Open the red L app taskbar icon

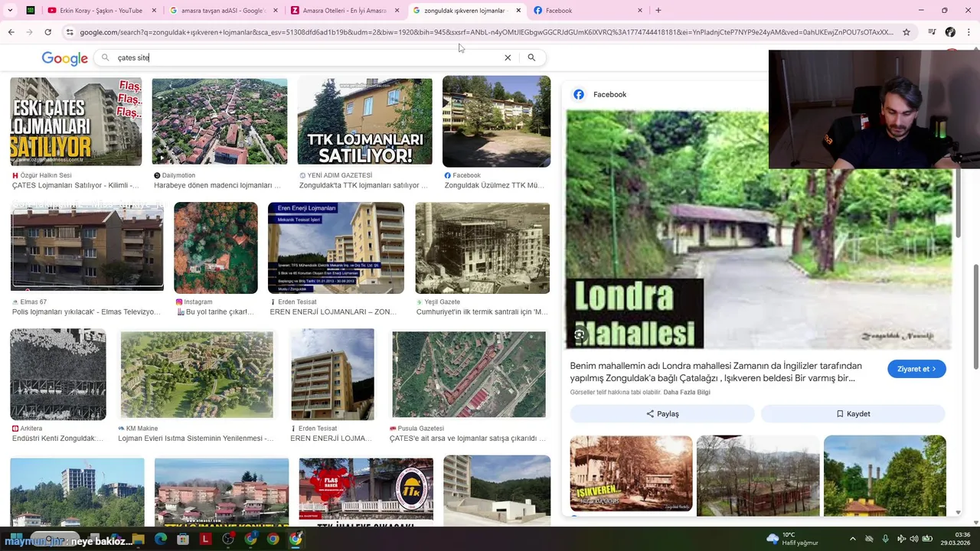205,539
